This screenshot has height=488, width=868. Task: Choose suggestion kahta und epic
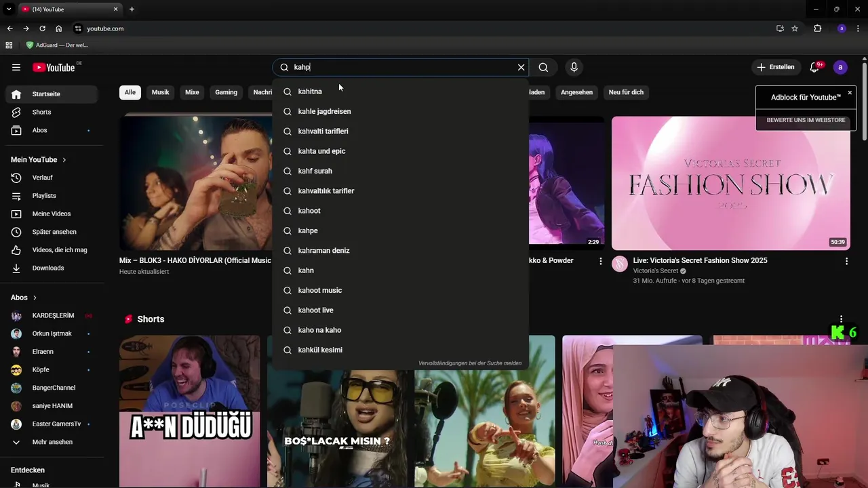coord(400,151)
